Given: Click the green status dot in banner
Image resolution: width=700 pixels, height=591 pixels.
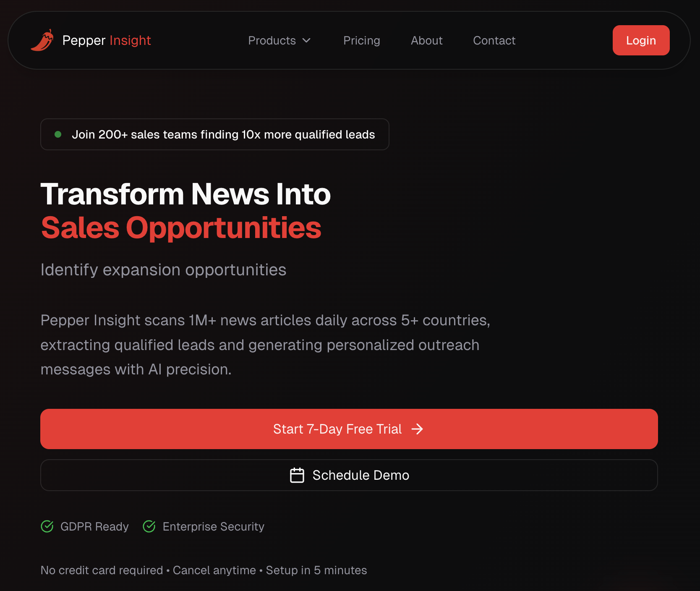Looking at the screenshot, I should click(58, 134).
